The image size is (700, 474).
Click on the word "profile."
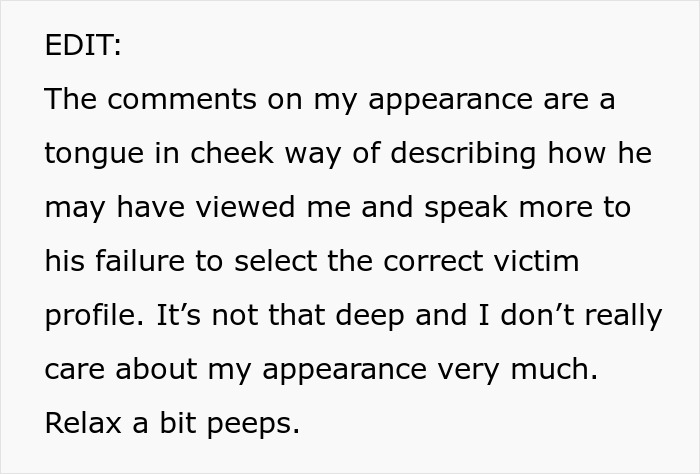pos(95,316)
